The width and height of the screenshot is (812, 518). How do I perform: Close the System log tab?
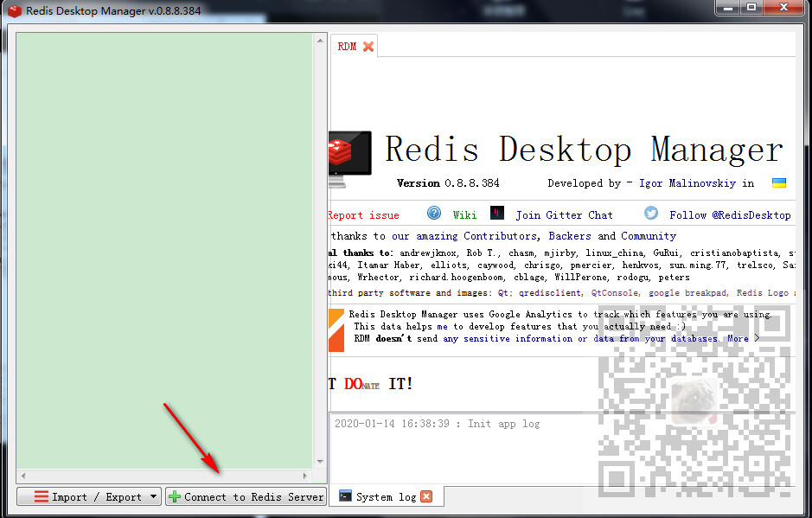pos(426,496)
